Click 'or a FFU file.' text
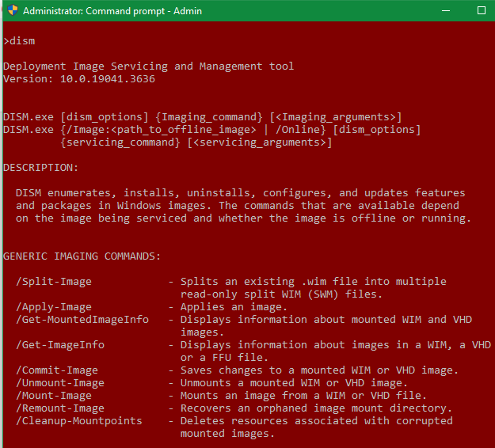 click(224, 358)
